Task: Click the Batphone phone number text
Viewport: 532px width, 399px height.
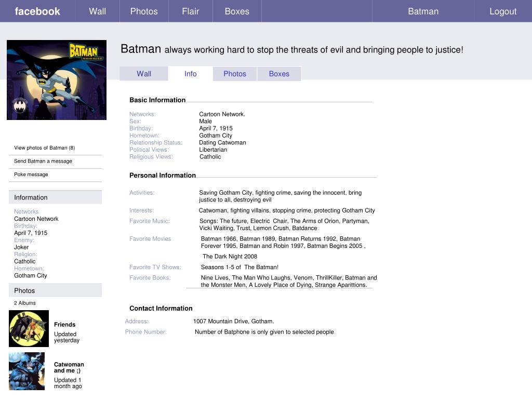Action: click(x=264, y=332)
